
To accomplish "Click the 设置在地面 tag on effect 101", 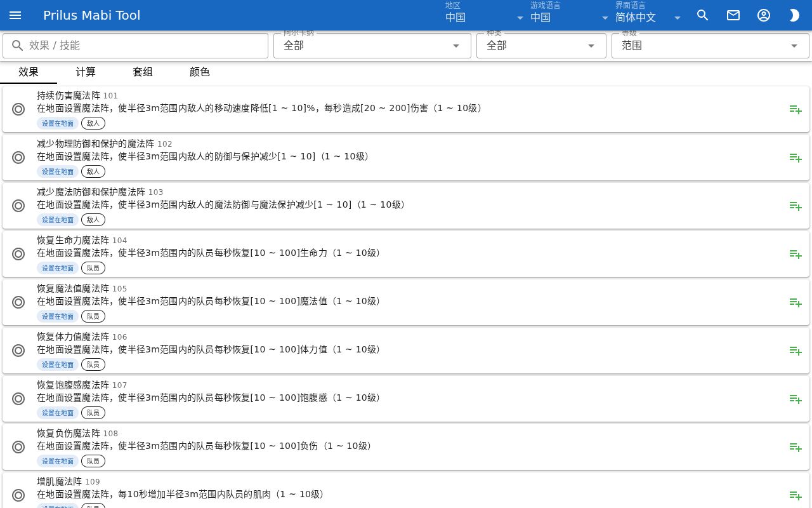I will pos(58,123).
